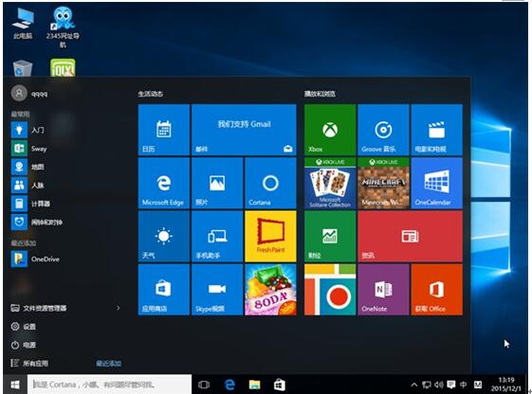Viewport: 532px width, 394px height.
Task: Open volume control tray icon
Action: pyautogui.click(x=439, y=385)
